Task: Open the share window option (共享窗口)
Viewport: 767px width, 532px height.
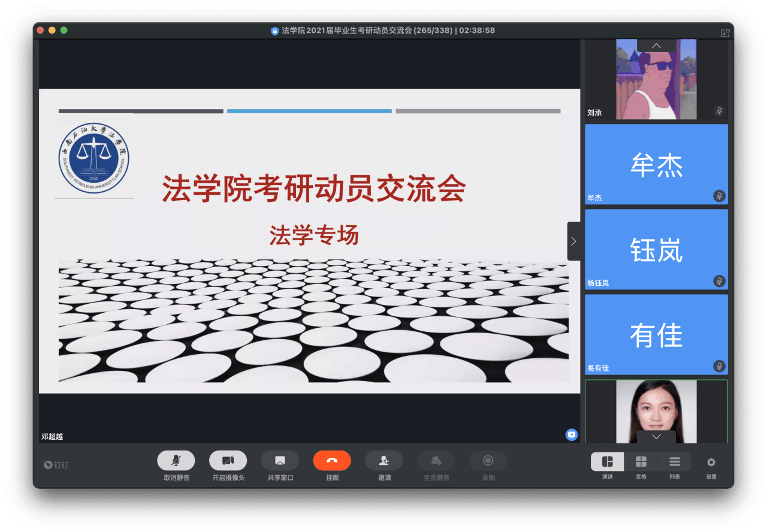Action: [280, 461]
